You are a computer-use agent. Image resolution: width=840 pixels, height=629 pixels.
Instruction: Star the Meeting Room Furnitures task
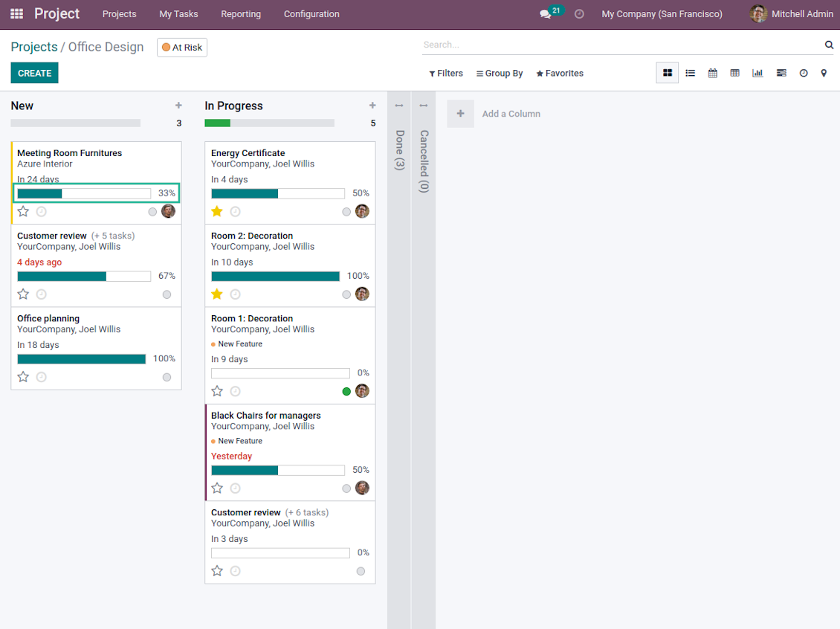point(23,211)
